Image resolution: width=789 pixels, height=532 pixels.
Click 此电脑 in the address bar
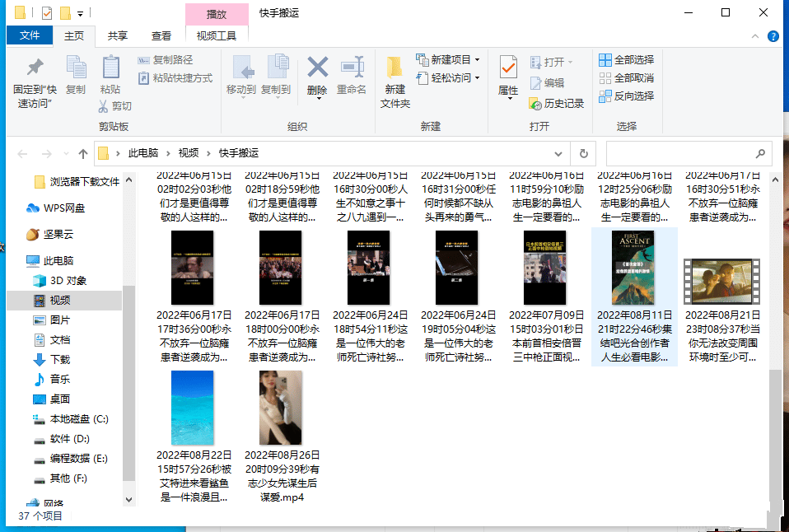(143, 153)
